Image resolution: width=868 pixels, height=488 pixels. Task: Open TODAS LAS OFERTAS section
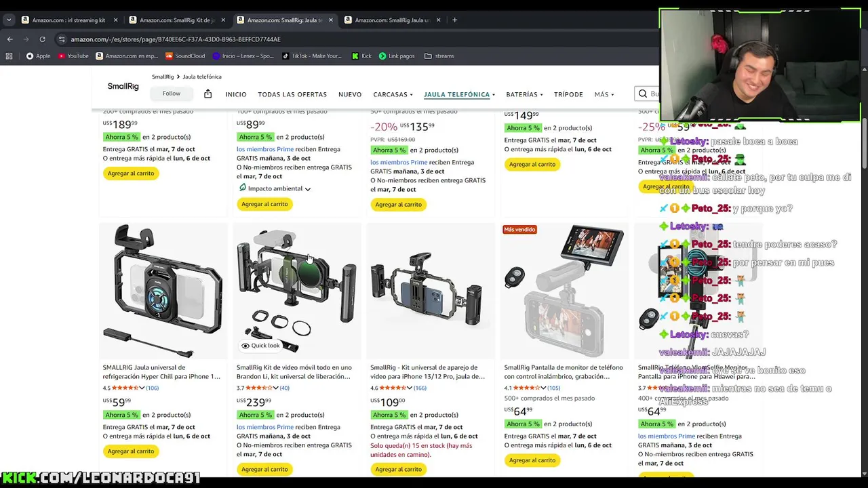tap(292, 94)
